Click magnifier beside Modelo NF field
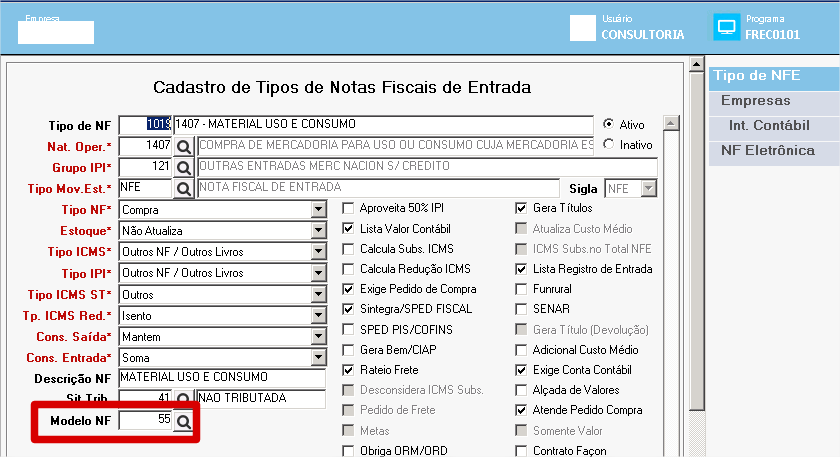 (x=183, y=421)
